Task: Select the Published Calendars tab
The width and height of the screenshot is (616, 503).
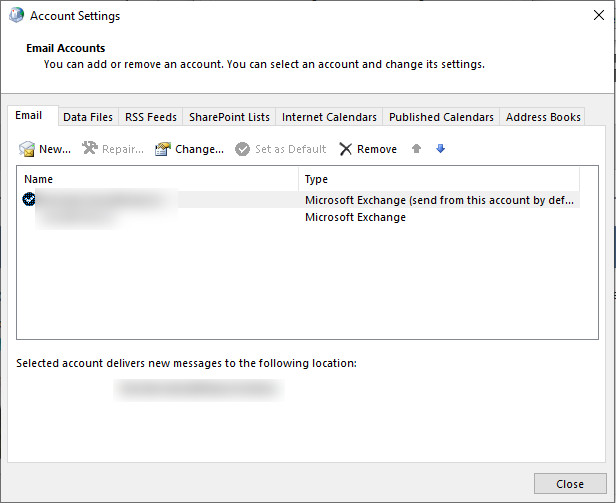Action: tap(441, 117)
